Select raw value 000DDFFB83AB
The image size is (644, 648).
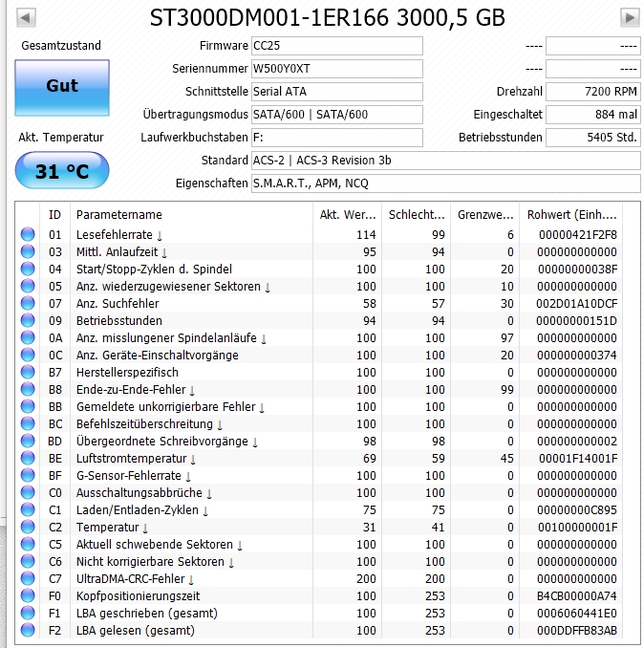pyautogui.click(x=577, y=631)
